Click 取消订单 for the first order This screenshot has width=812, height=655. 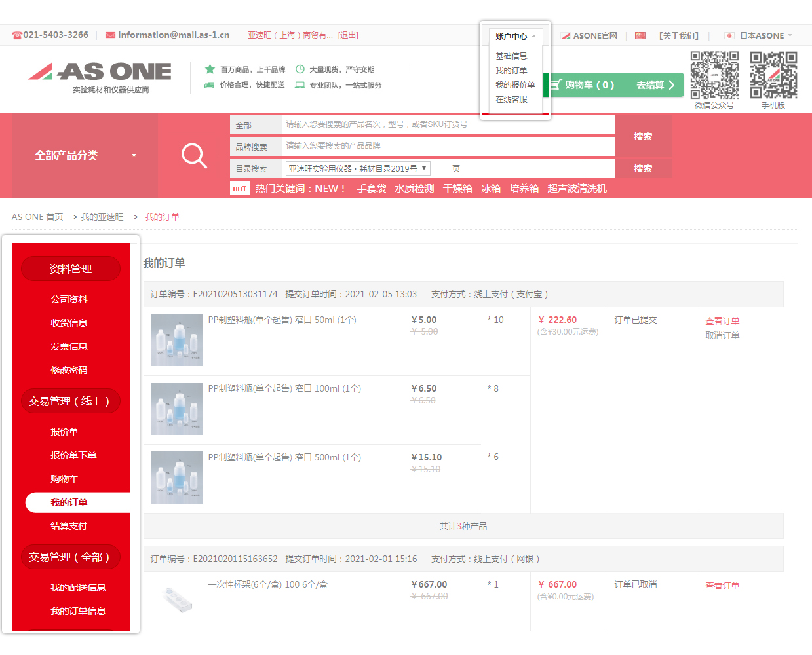pyautogui.click(x=722, y=335)
